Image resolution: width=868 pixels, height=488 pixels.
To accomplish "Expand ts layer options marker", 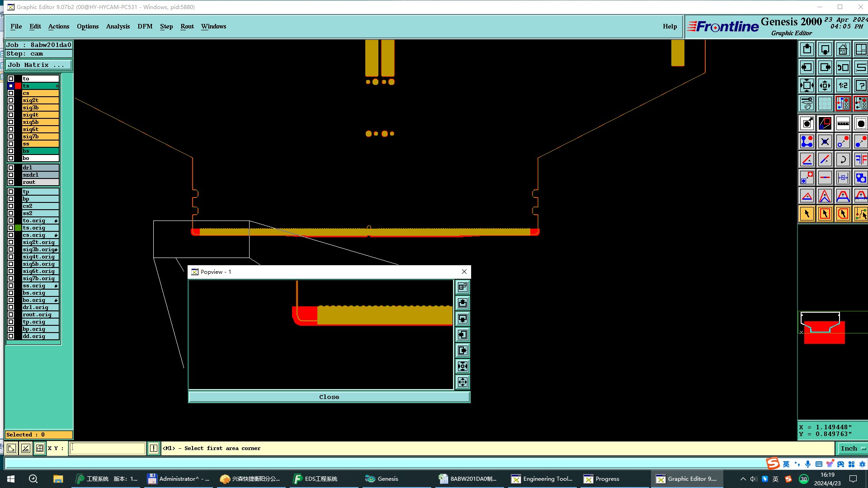I will pos(57,86).
